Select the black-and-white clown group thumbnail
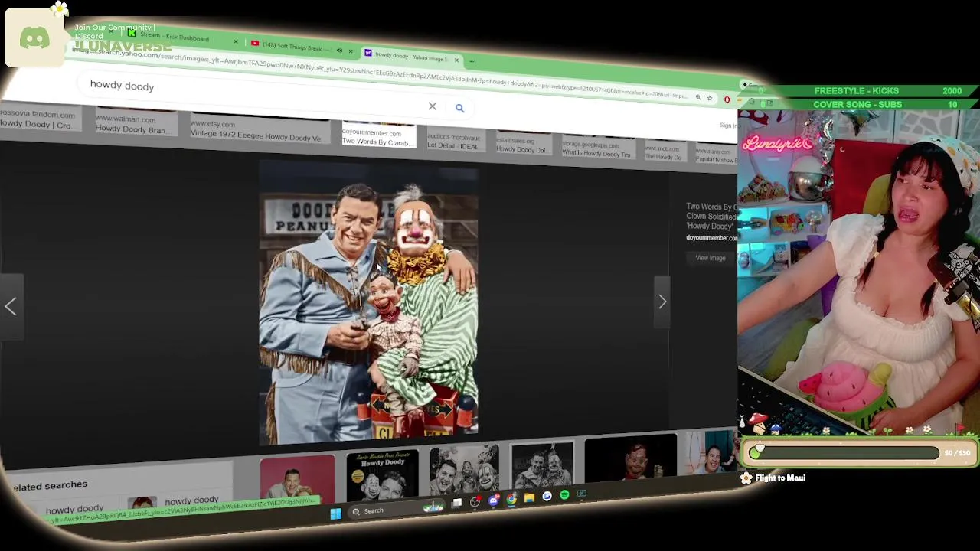Image resolution: width=980 pixels, height=551 pixels. pos(464,469)
